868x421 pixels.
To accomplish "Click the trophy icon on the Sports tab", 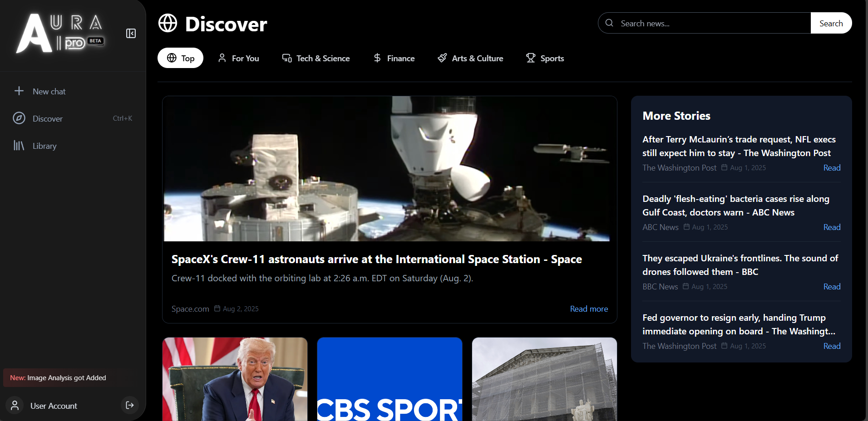I will pyautogui.click(x=531, y=58).
